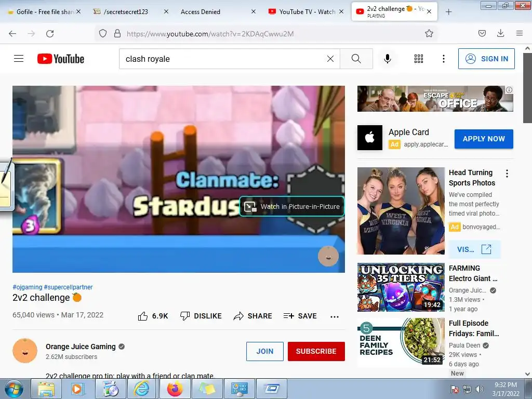Open Head Turning Sports Photos thumbnail
Viewport: 532px width, 399px height.
click(401, 211)
